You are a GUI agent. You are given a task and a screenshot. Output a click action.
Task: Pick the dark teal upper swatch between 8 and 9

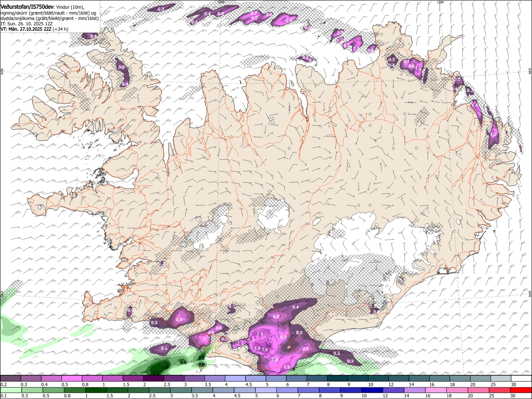pos(337,379)
